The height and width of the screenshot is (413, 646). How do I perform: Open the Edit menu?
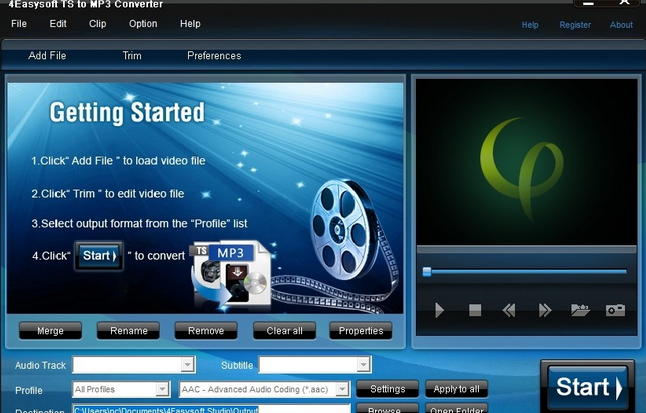58,24
